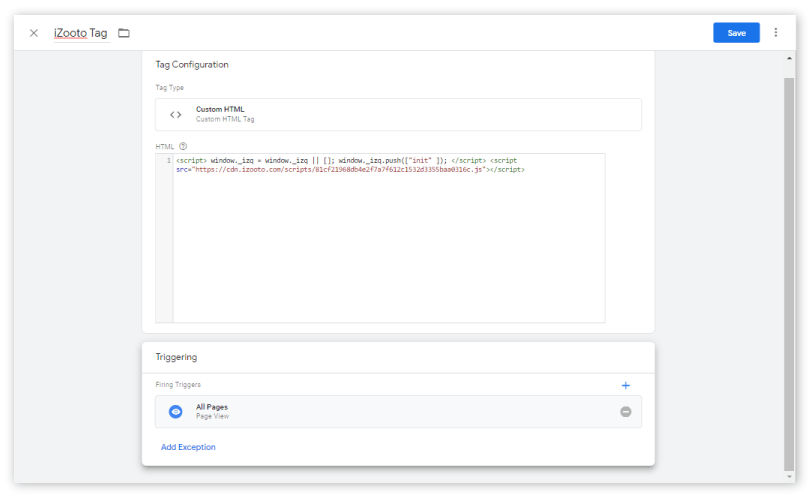812x501 pixels.
Task: Click the vertical scrollbar thumb
Action: point(789,274)
